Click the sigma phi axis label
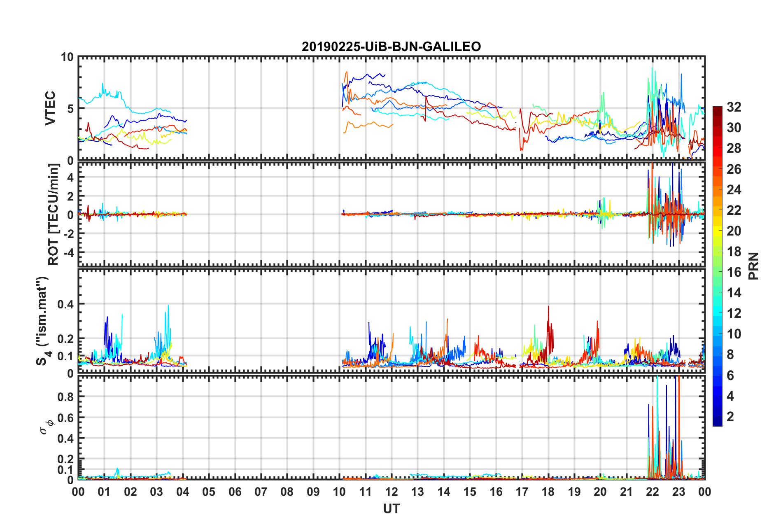 [46, 427]
